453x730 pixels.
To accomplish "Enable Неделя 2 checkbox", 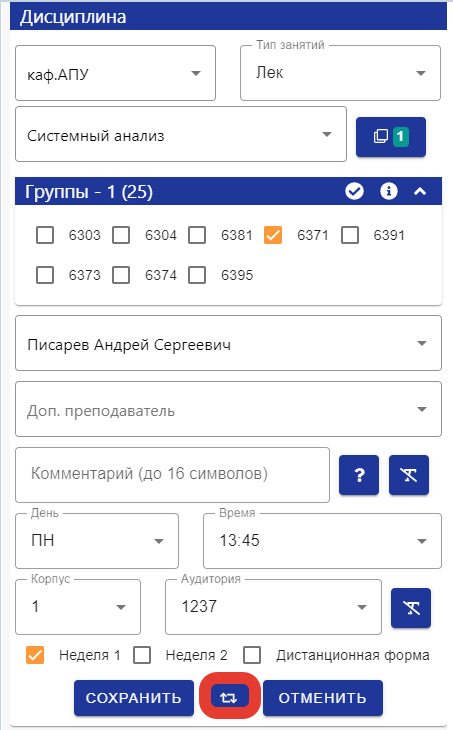I will tap(142, 655).
